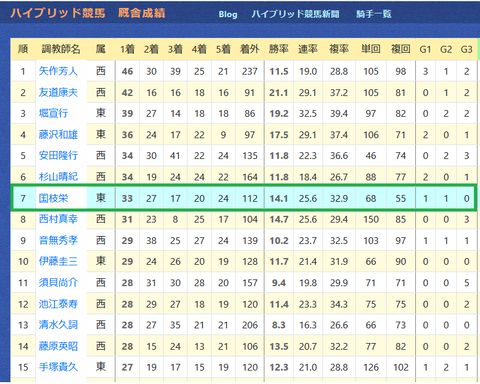Open trainer 安田隆行 page
The height and width of the screenshot is (384, 480).
click(x=58, y=156)
